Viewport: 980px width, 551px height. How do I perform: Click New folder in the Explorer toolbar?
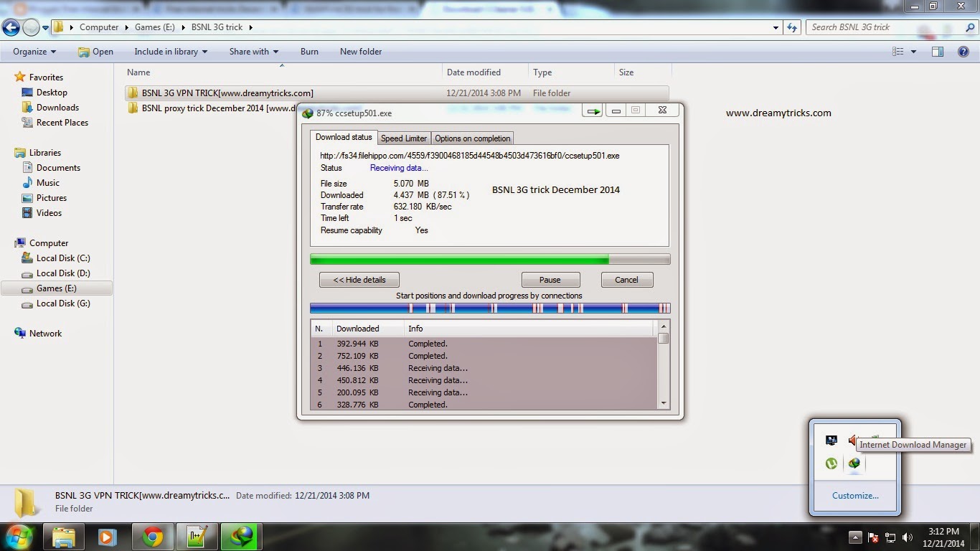tap(361, 52)
